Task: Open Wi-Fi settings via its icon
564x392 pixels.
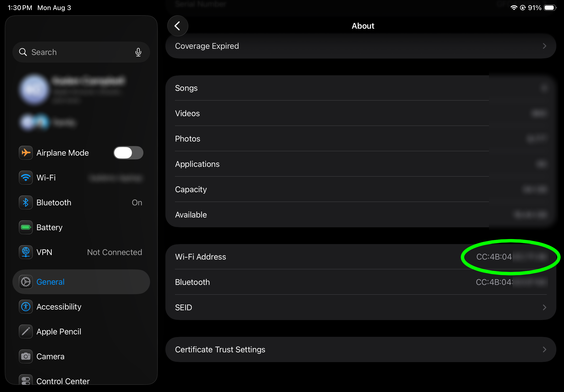Action: 26,178
